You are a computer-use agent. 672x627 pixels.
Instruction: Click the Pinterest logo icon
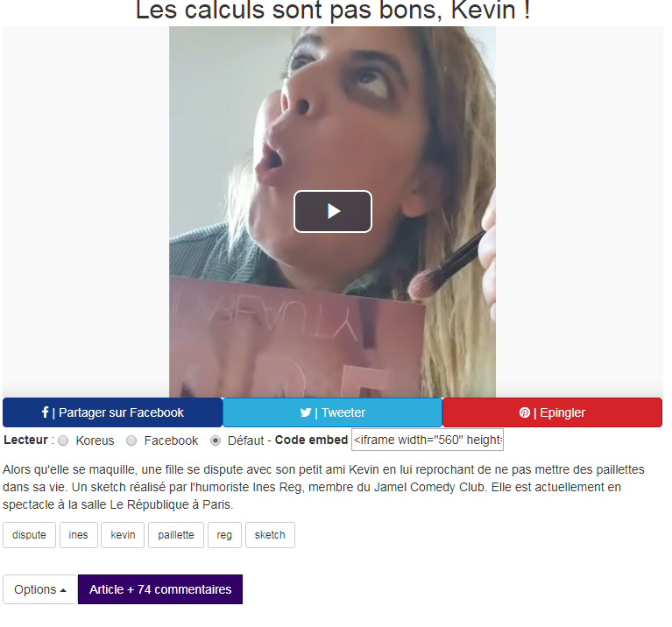pos(525,412)
